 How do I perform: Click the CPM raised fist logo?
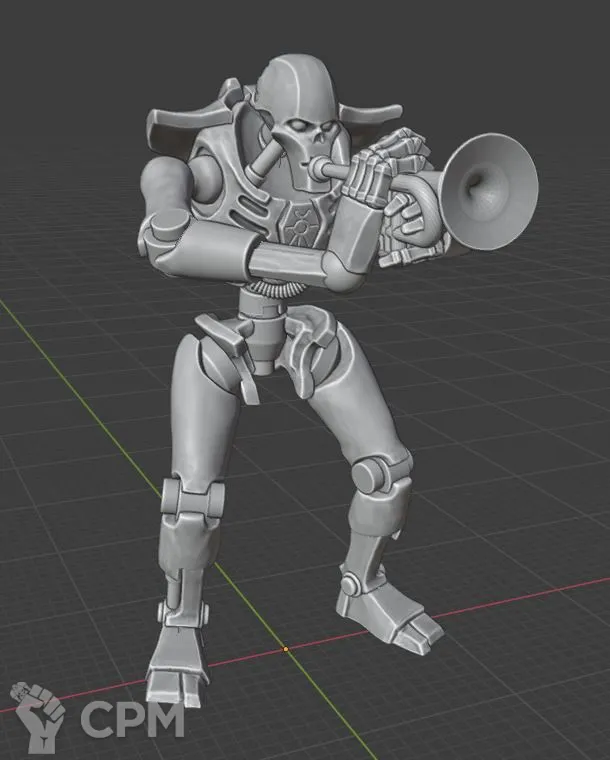pyautogui.click(x=37, y=715)
